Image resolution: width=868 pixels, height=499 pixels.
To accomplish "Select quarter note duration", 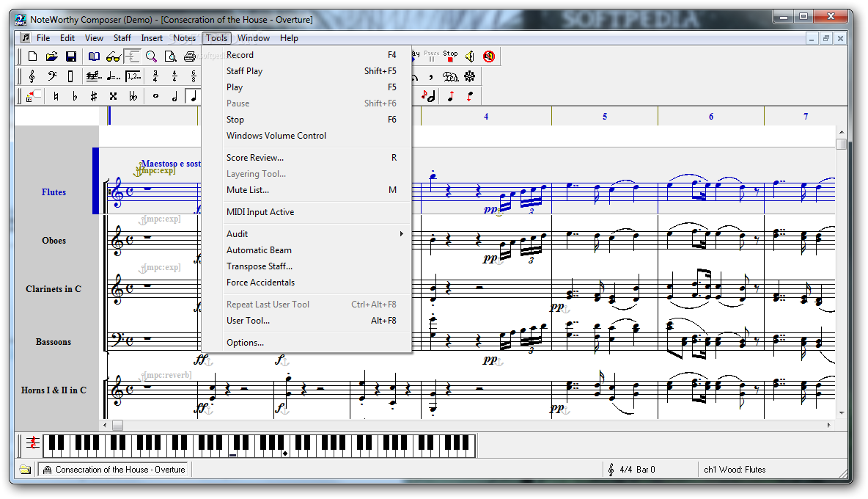I will click(x=193, y=96).
